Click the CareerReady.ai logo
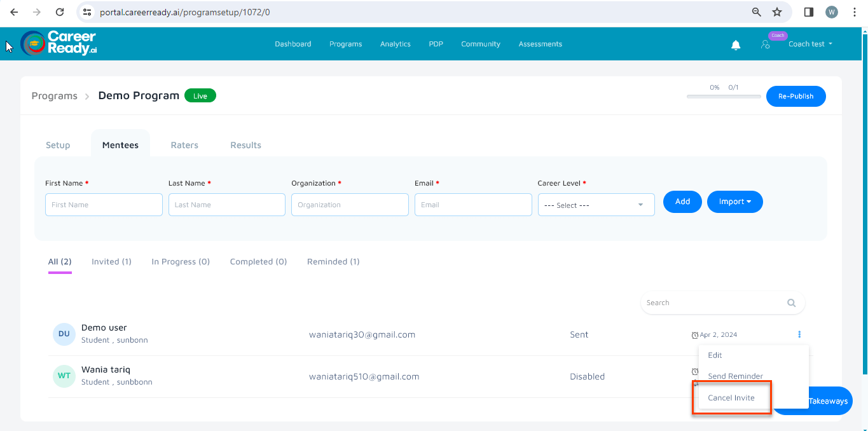The image size is (868, 431). coord(59,43)
